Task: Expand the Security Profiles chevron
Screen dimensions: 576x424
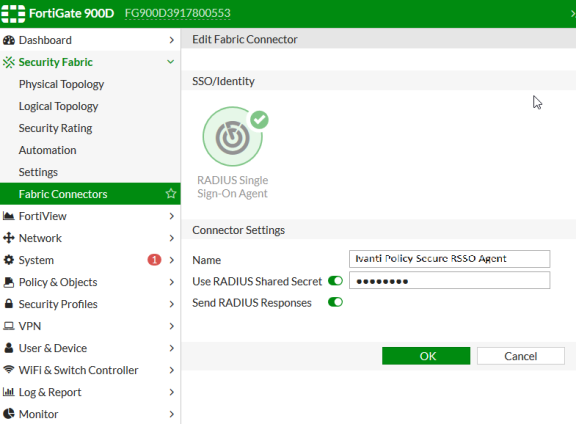Action: pyautogui.click(x=171, y=304)
